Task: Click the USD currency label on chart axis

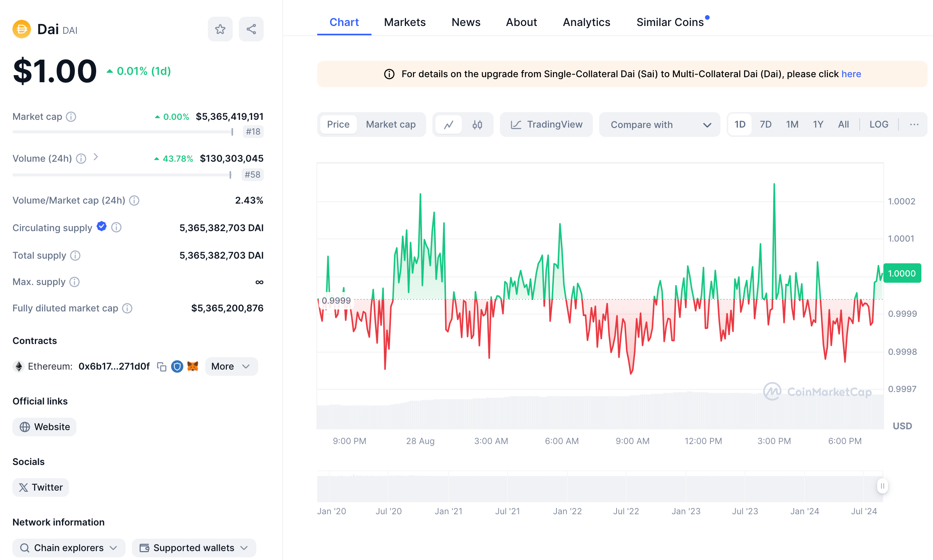Action: [902, 426]
